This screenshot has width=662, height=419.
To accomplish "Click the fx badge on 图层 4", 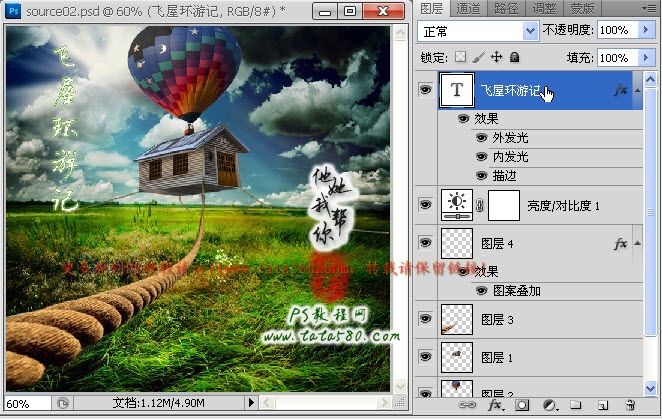I will point(620,243).
